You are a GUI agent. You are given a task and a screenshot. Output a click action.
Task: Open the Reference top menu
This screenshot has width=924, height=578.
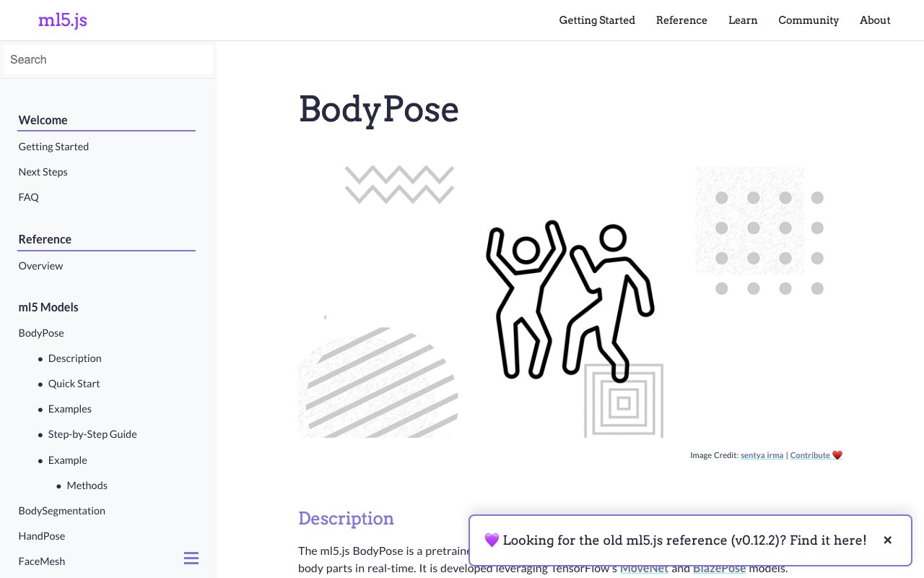click(681, 20)
